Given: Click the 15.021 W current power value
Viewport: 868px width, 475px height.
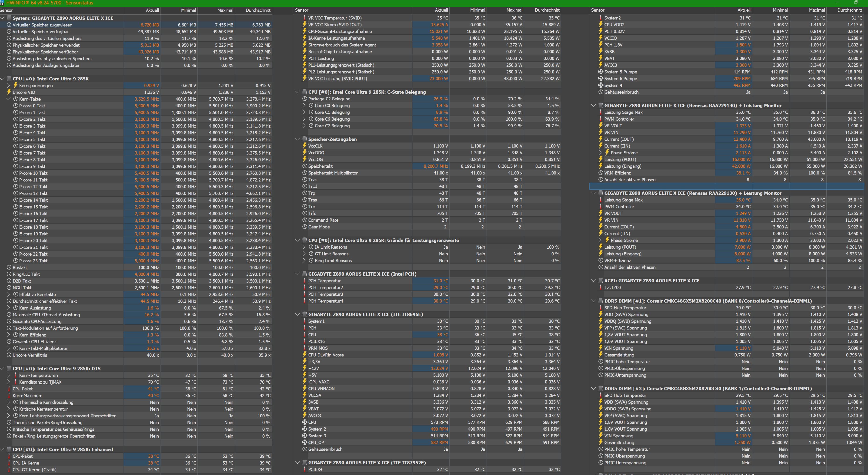Looking at the screenshot, I should tap(439, 31).
